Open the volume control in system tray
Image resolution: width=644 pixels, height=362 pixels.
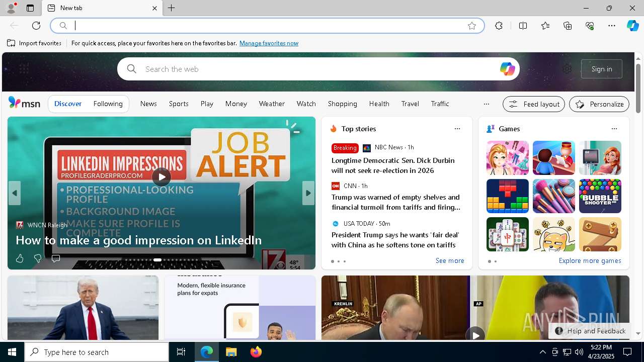(x=579, y=352)
